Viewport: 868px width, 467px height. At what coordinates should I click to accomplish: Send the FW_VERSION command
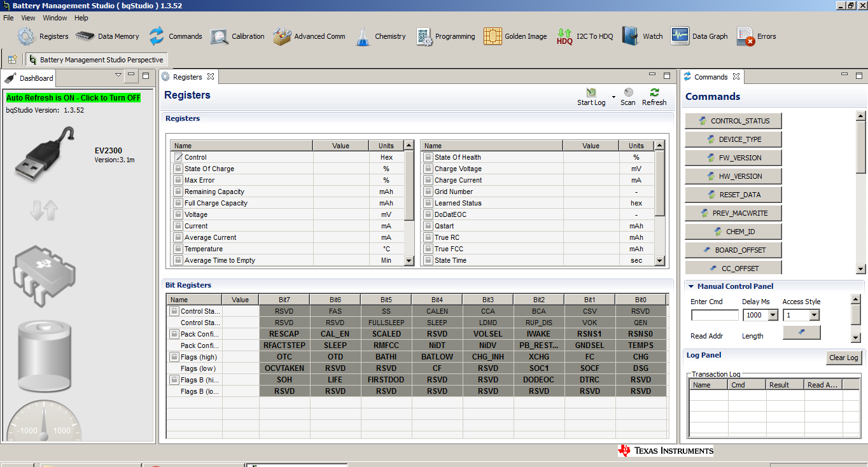(x=733, y=158)
